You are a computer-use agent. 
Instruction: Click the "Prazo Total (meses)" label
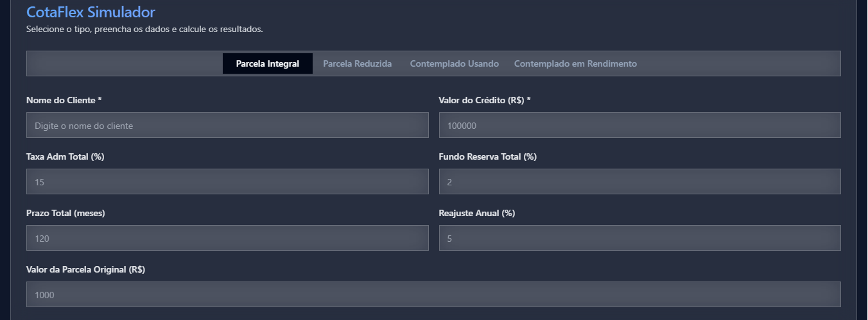coord(65,214)
